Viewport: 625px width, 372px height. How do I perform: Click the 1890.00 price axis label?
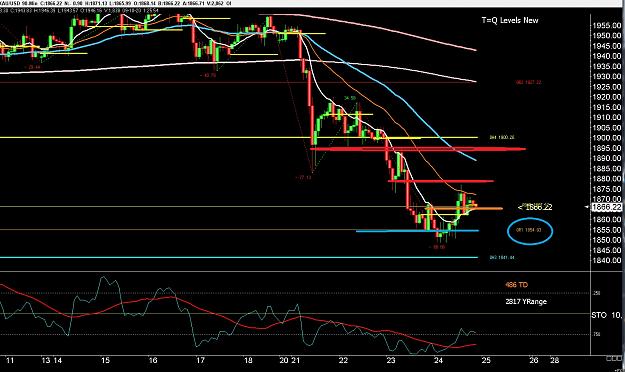(607, 158)
